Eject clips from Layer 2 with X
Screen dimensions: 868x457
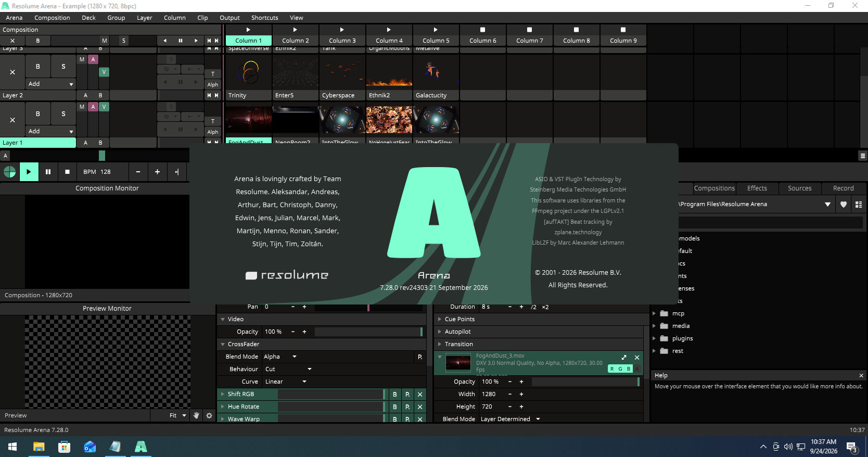tap(12, 72)
